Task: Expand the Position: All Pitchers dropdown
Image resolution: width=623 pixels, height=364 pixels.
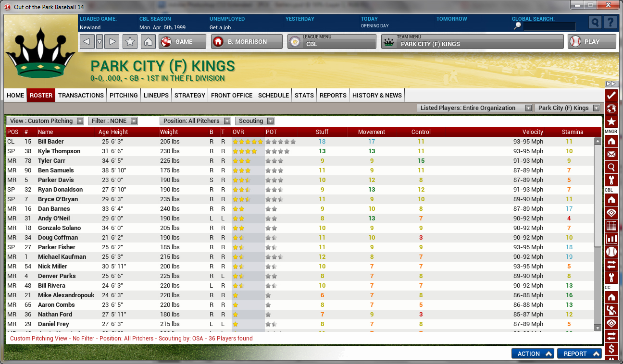Action: tap(195, 121)
